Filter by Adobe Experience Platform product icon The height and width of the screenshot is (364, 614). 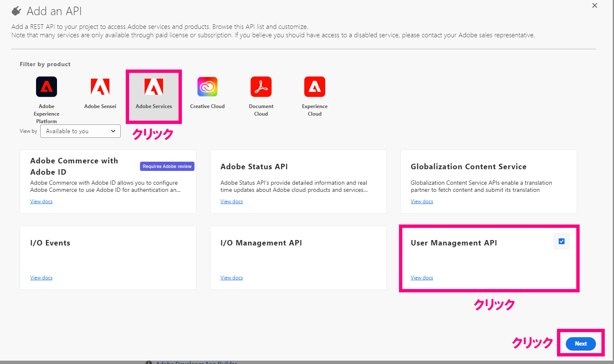coord(47,87)
